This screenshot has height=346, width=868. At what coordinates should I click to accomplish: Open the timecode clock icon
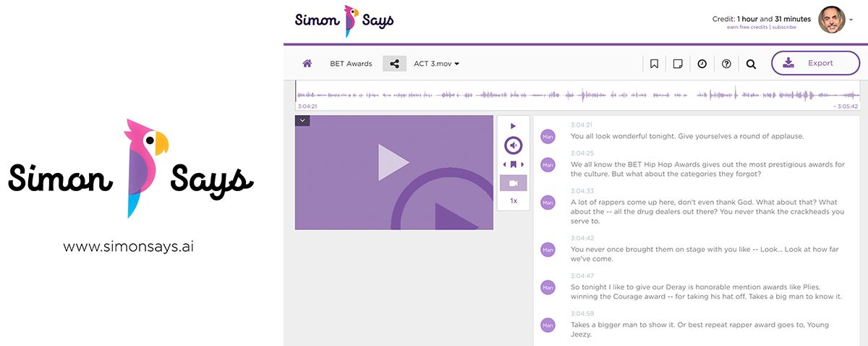pyautogui.click(x=702, y=64)
